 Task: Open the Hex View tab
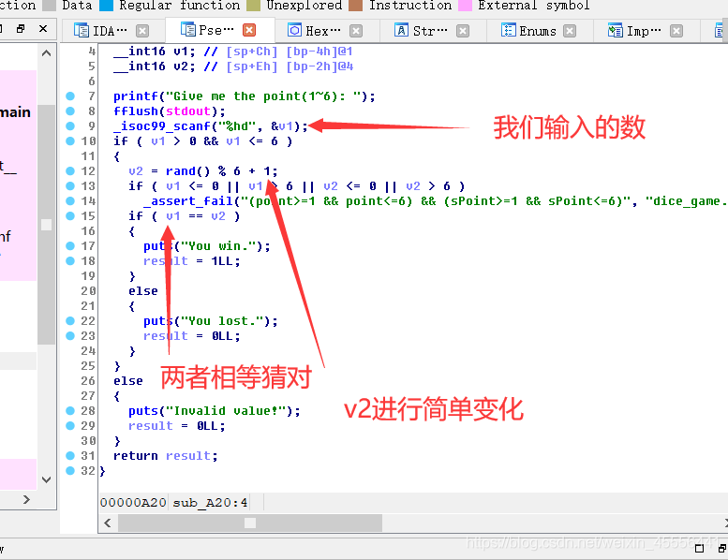point(314,31)
